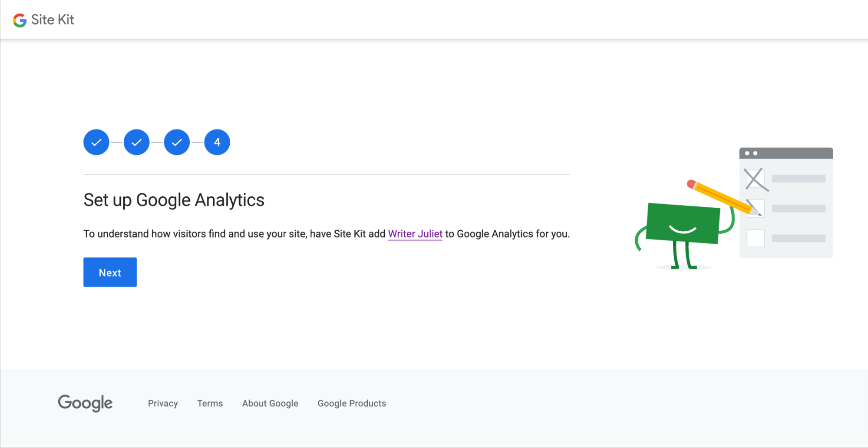Open About Google footer link
Viewport: 868px width, 448px height.
270,403
